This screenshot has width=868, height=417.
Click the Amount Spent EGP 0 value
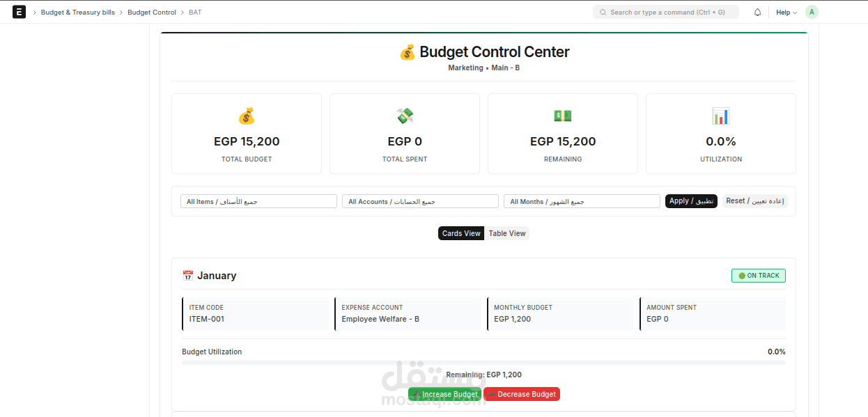pos(658,319)
